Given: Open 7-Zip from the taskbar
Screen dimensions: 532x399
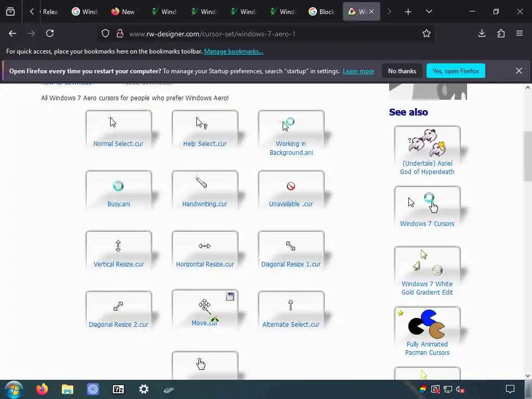Looking at the screenshot, I should click(x=118, y=389).
